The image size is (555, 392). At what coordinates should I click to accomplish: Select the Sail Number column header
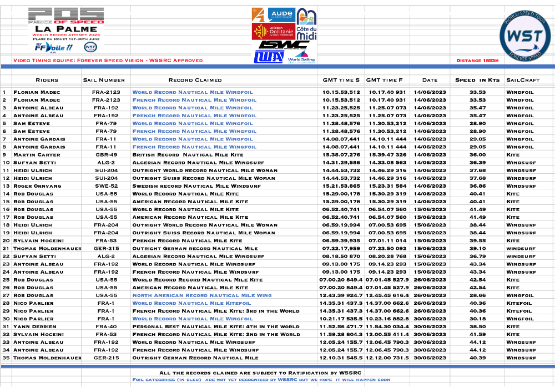(x=104, y=80)
